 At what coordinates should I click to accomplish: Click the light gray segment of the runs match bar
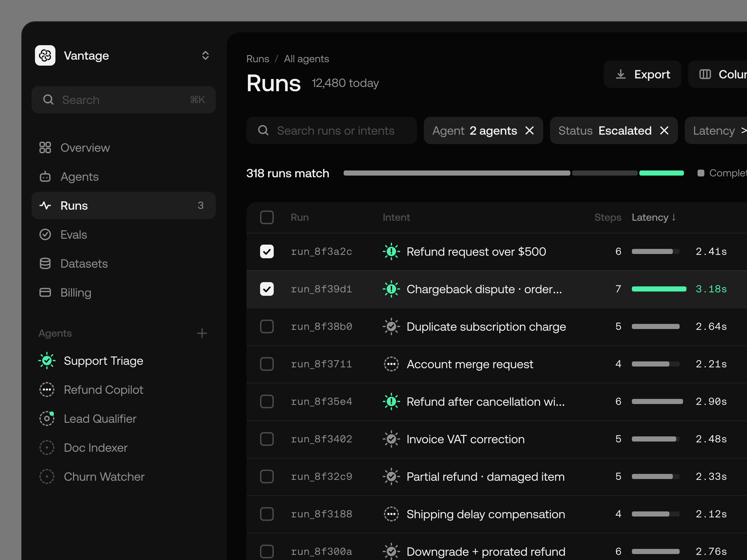point(457,173)
